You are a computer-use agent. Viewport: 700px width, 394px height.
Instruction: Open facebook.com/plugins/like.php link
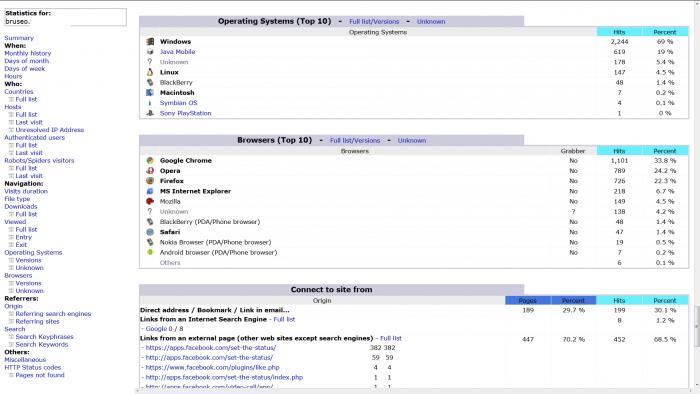click(x=212, y=368)
